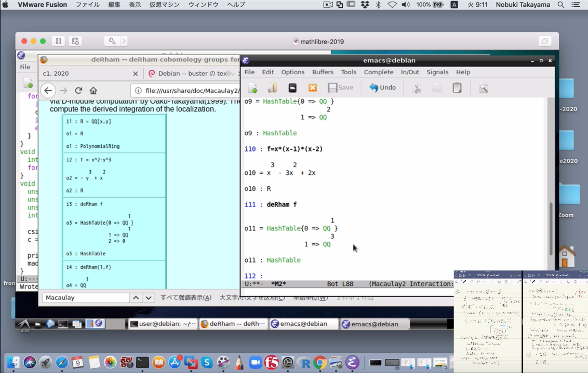Toggle 'すべて強調表示(A)' highlight all in find bar
Screen dimensions: 588x373
(186, 298)
